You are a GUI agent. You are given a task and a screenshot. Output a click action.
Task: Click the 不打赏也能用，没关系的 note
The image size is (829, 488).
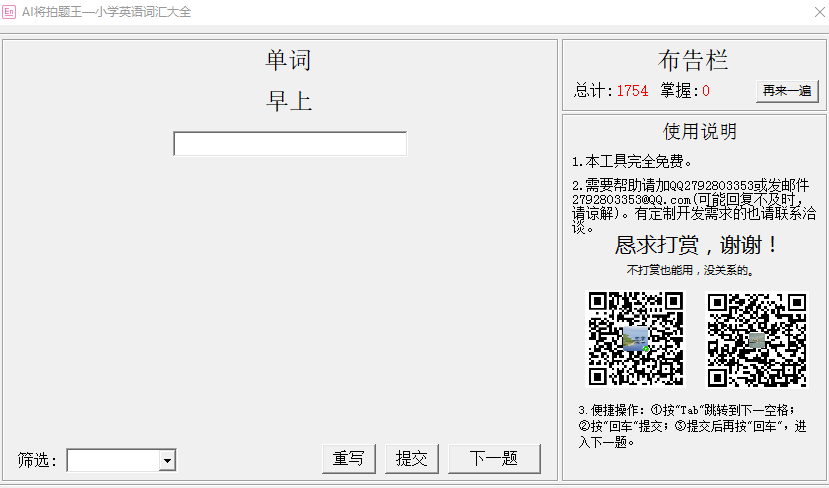pos(690,270)
